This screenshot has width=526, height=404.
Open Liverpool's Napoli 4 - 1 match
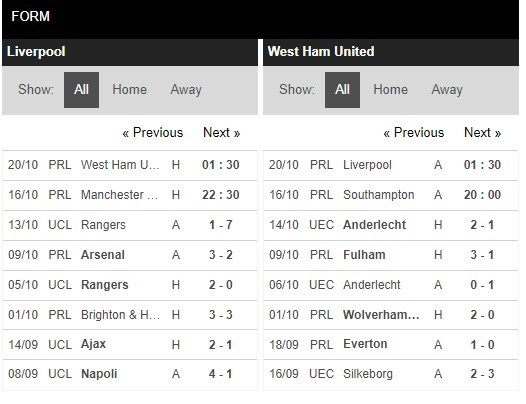[130, 374]
